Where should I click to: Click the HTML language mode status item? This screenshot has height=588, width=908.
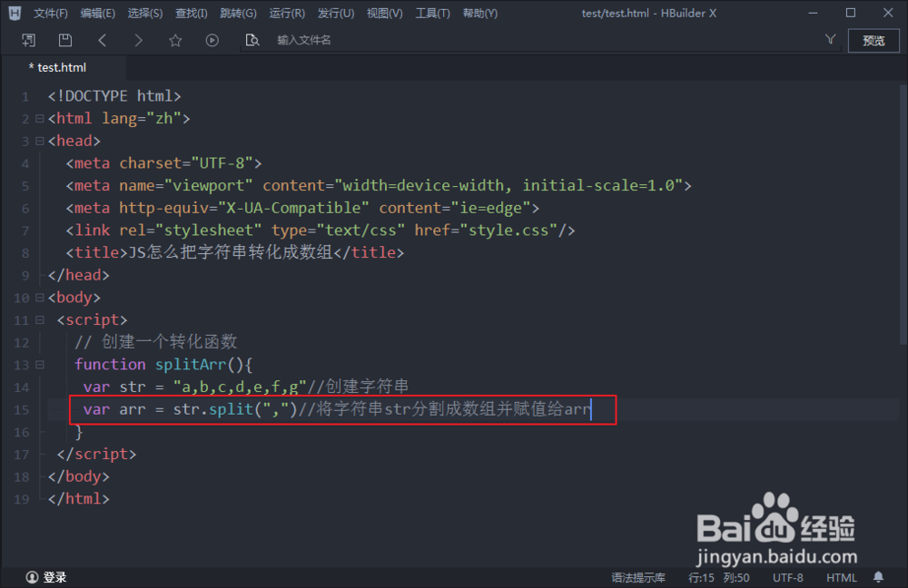[x=842, y=578]
